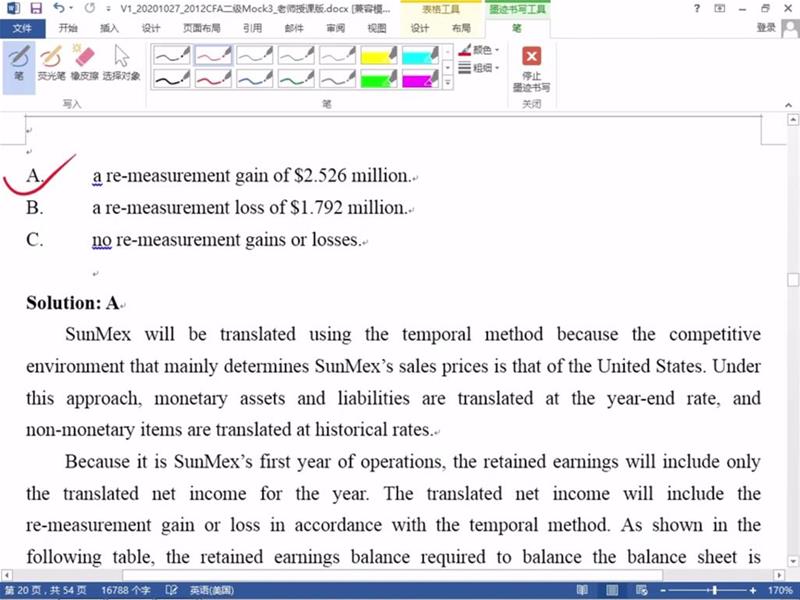Viewport: 800px width, 600px height.
Task: Switch to the Page Layout (页面布局) tab
Action: pyautogui.click(x=202, y=28)
